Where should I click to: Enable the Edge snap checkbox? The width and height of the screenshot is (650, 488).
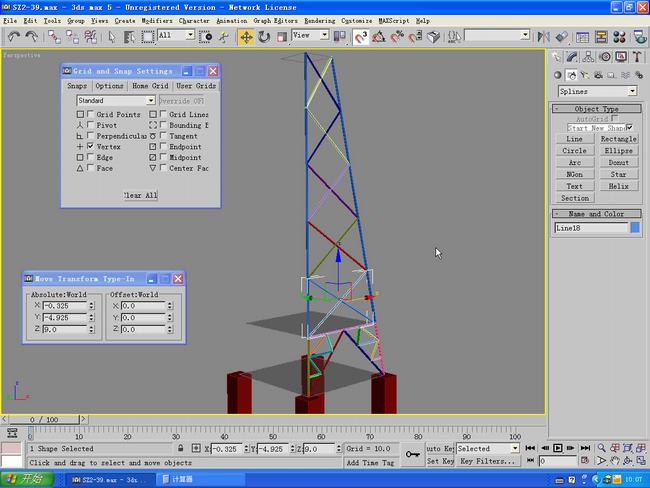tap(90, 157)
